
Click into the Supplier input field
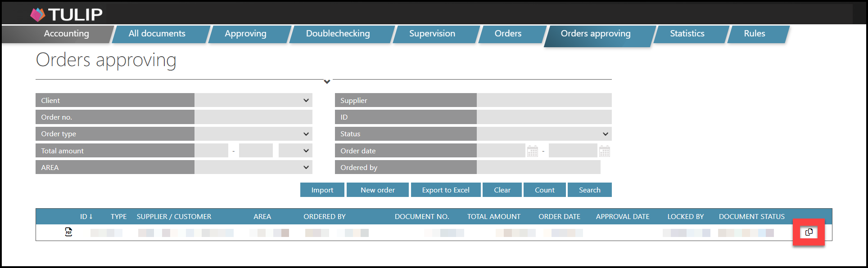click(x=544, y=100)
